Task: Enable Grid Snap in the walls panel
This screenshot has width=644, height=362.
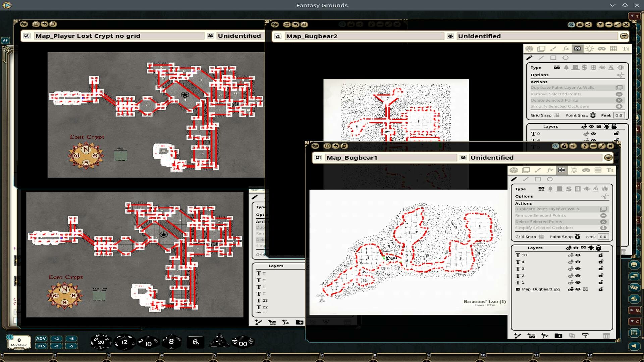Action: (541, 236)
